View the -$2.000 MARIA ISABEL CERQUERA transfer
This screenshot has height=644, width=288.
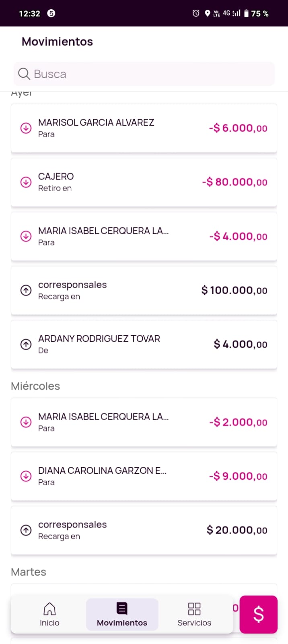(144, 422)
